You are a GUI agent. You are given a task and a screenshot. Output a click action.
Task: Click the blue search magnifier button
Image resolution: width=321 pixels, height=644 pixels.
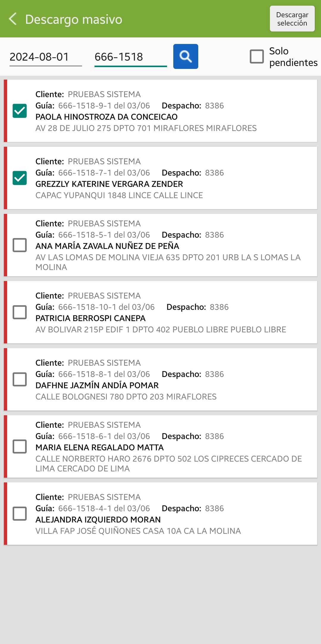click(185, 56)
